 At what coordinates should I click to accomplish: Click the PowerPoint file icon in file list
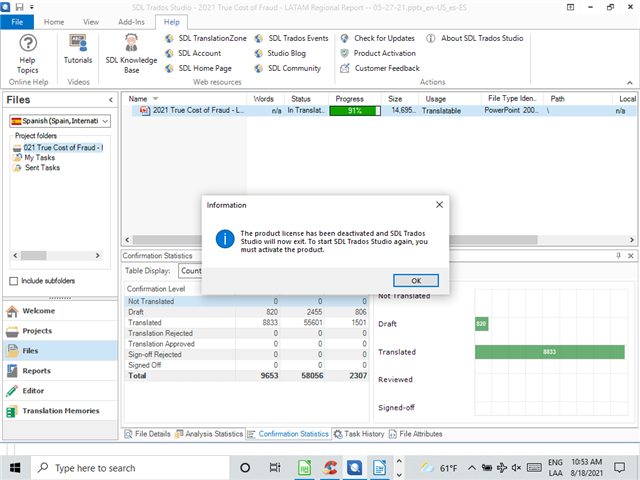tap(145, 110)
